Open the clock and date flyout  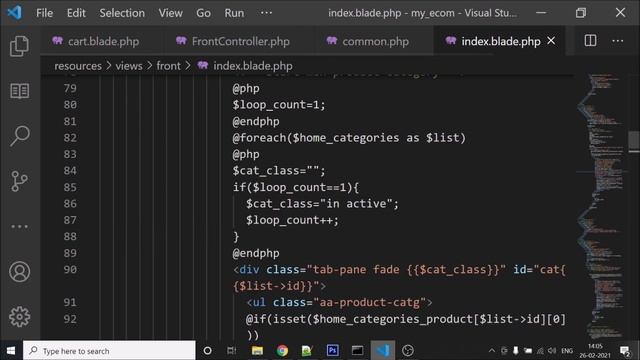(x=595, y=351)
